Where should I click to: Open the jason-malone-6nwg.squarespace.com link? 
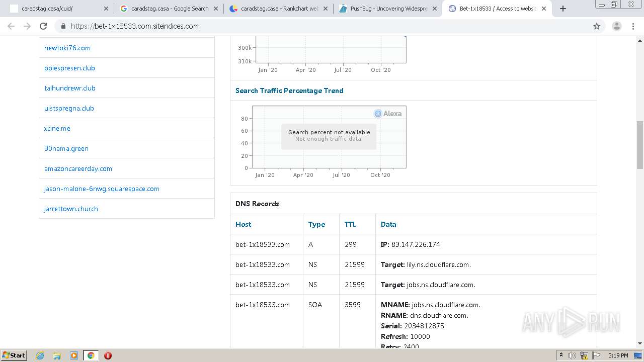[102, 189]
